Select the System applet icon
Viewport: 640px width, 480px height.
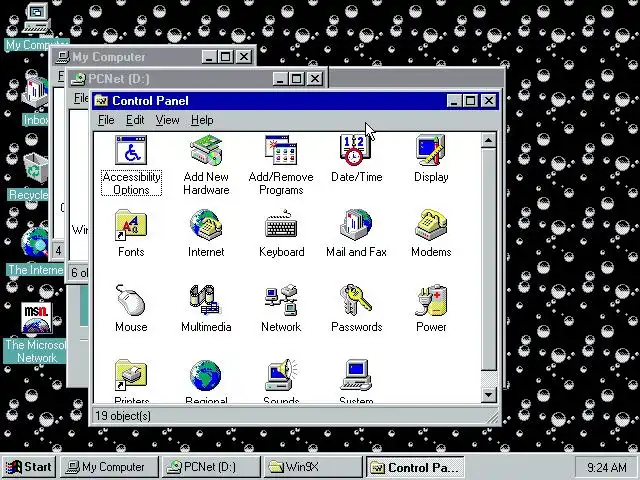click(356, 375)
